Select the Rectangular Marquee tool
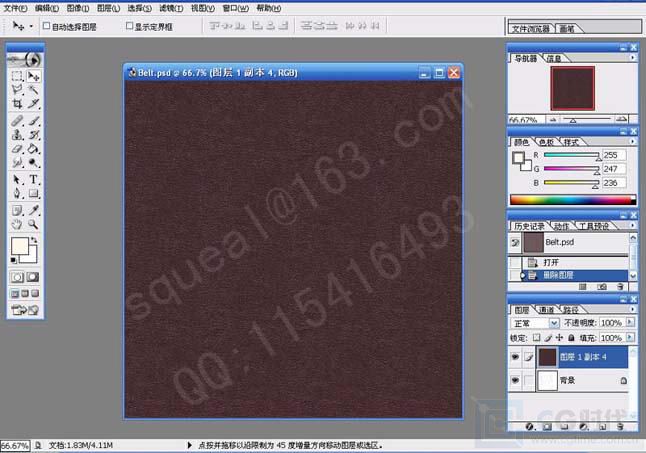The width and height of the screenshot is (646, 453). point(17,76)
